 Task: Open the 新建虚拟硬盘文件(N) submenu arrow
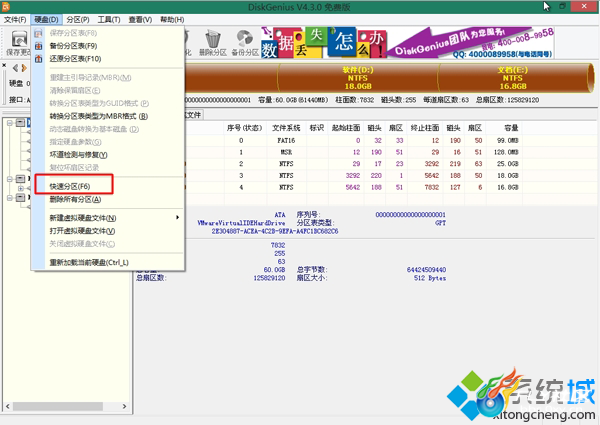178,217
